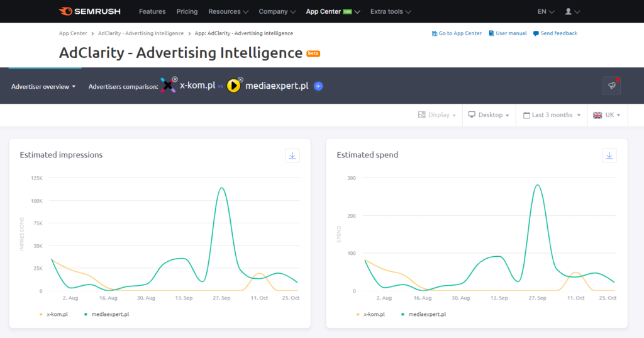The image size is (644, 338).
Task: Expand the Last 3 months date range
Action: click(x=553, y=115)
